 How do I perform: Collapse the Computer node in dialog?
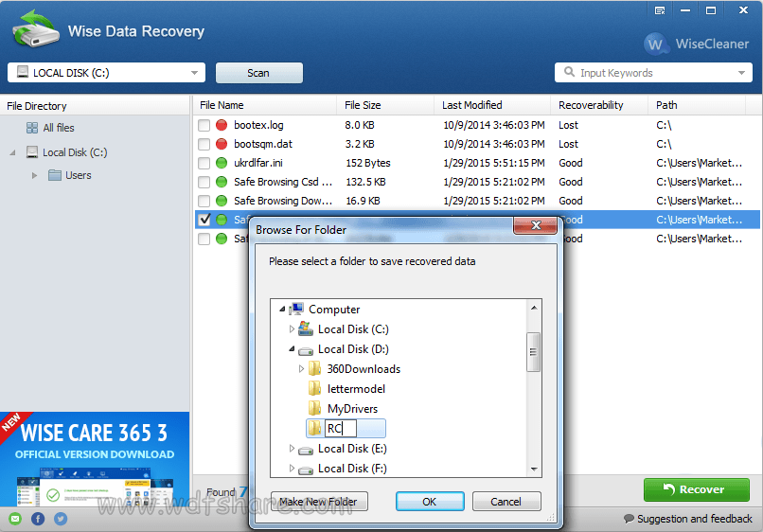pos(282,310)
